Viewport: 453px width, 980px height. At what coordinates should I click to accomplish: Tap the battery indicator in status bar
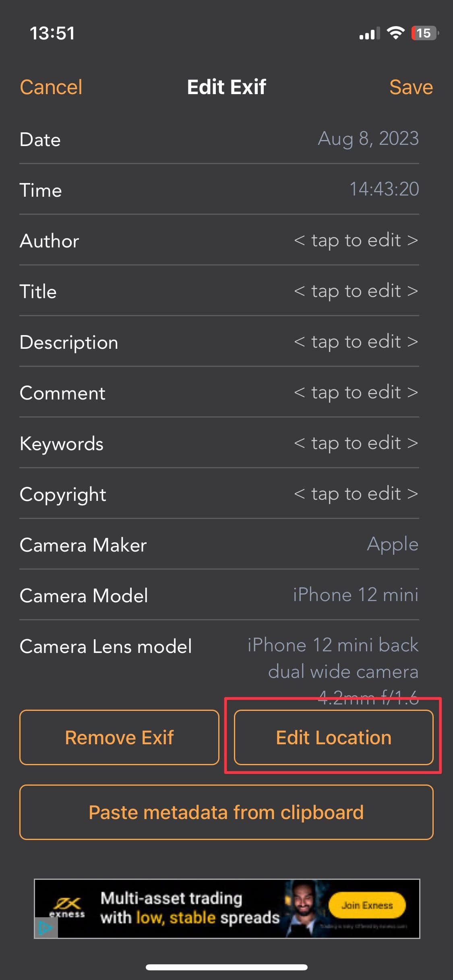tap(424, 33)
